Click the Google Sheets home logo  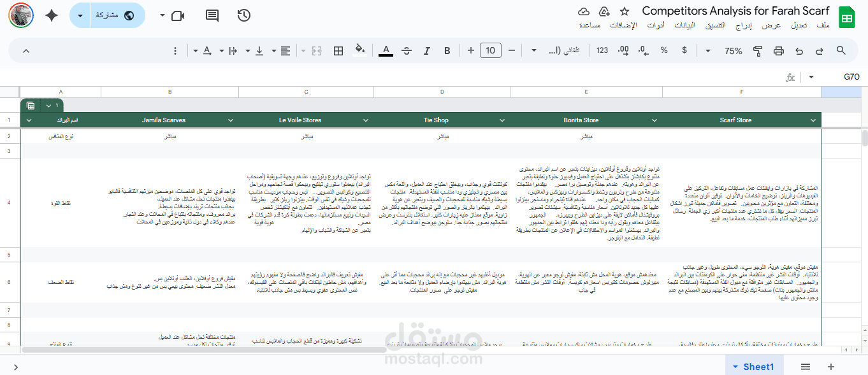(847, 17)
